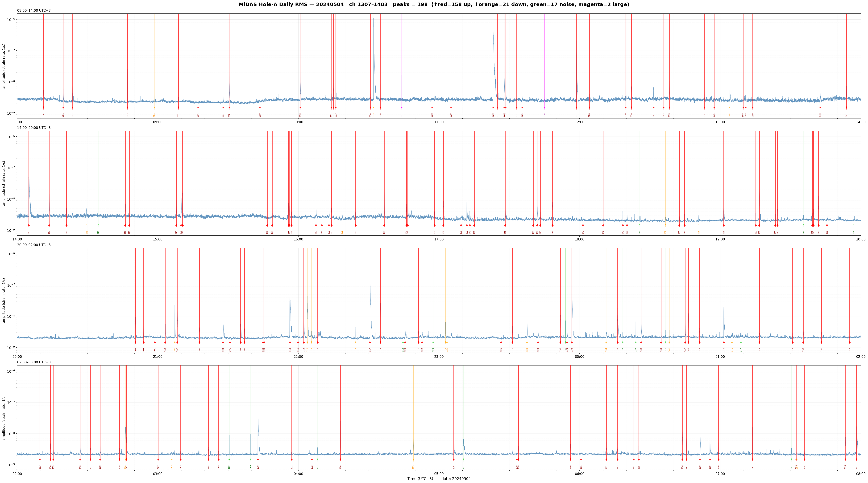
Task: Click the red peak marker labeled 027
Action: point(577,108)
